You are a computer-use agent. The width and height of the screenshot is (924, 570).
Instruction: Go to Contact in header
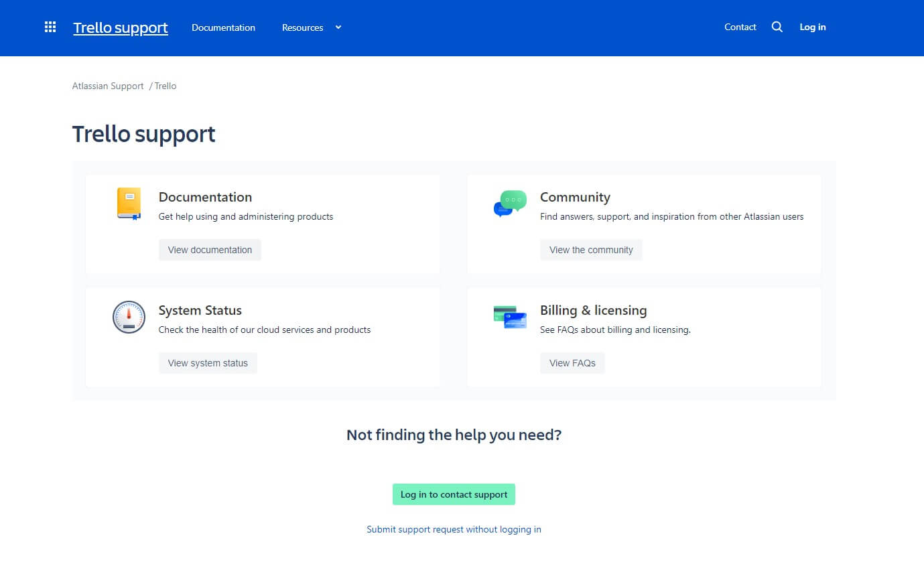[740, 27]
